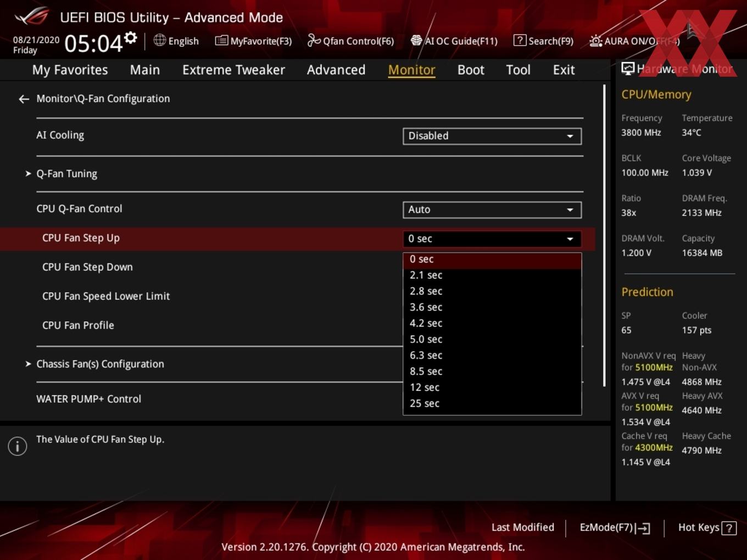Click the AI Cooling label
The image size is (747, 560).
(60, 135)
